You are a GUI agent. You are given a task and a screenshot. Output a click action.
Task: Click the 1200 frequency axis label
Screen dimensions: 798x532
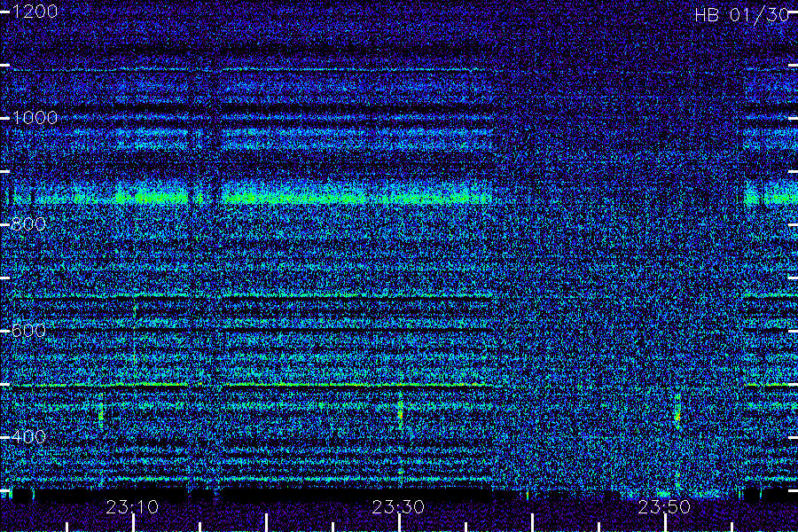coord(35,12)
